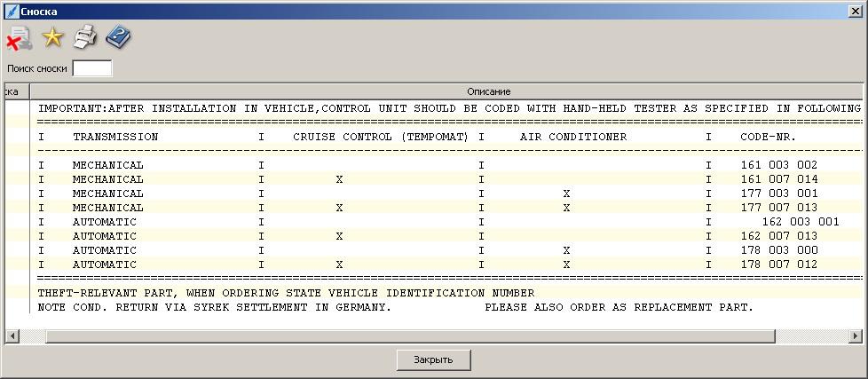868x379 pixels.
Task: Close the Сноска window with X
Action: (x=853, y=12)
